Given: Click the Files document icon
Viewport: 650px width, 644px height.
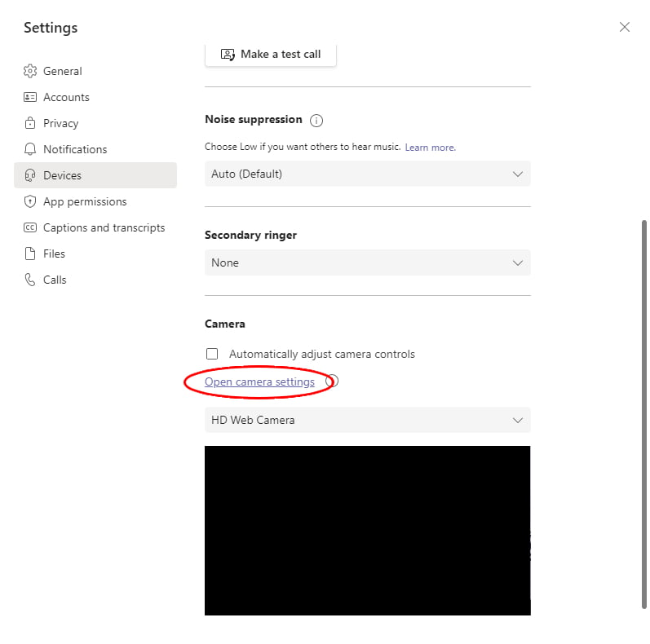Looking at the screenshot, I should click(30, 254).
